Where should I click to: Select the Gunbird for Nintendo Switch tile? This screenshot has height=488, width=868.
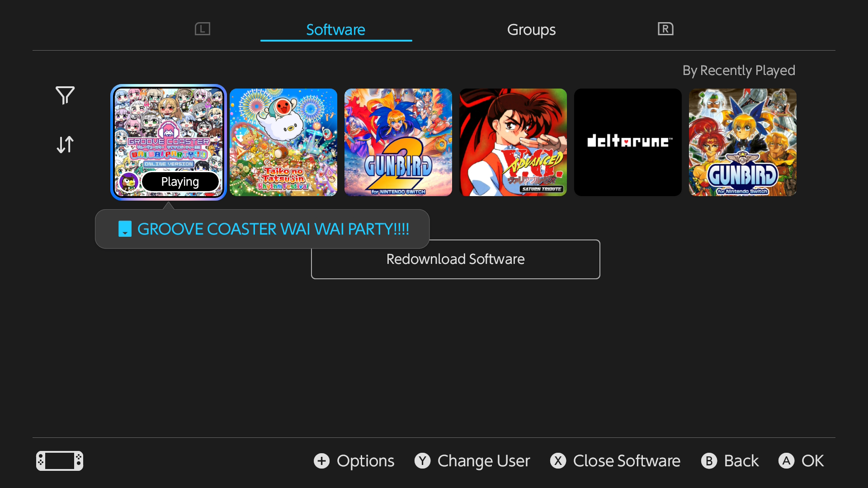pyautogui.click(x=743, y=142)
